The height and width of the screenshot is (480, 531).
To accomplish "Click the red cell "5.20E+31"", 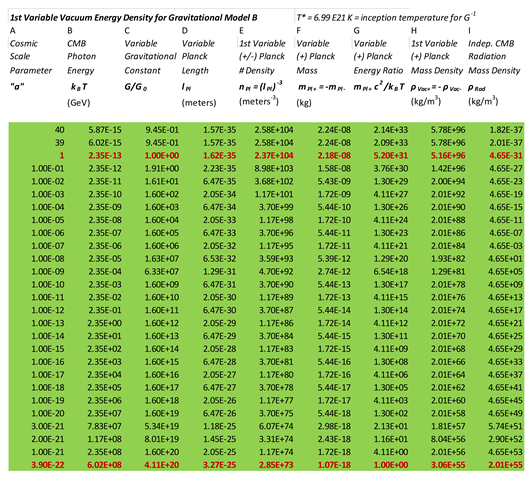I will coord(391,155).
